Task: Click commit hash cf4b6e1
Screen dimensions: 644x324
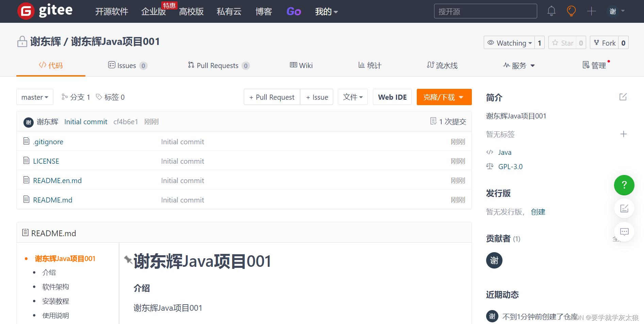Action: pos(126,122)
